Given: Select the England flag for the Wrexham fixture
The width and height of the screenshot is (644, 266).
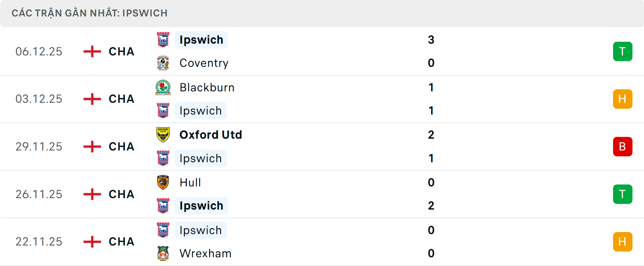Looking at the screenshot, I should (x=92, y=241).
